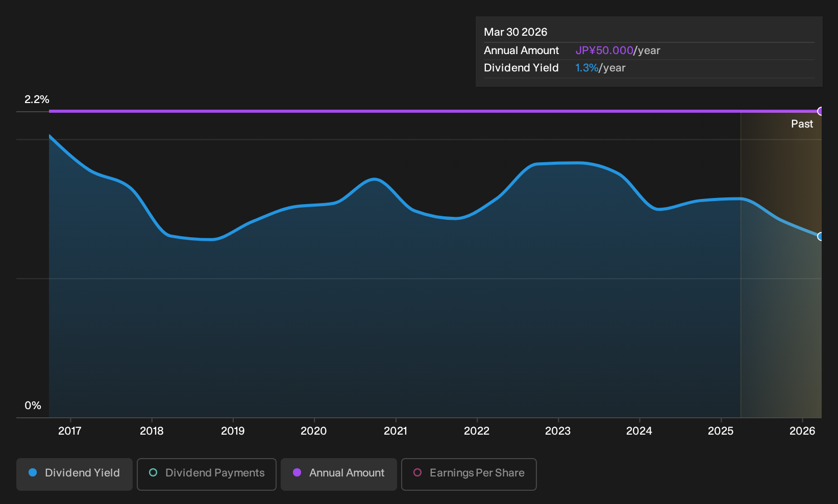Viewport: 838px width, 504px height.
Task: Click the Past region label
Action: coord(802,124)
